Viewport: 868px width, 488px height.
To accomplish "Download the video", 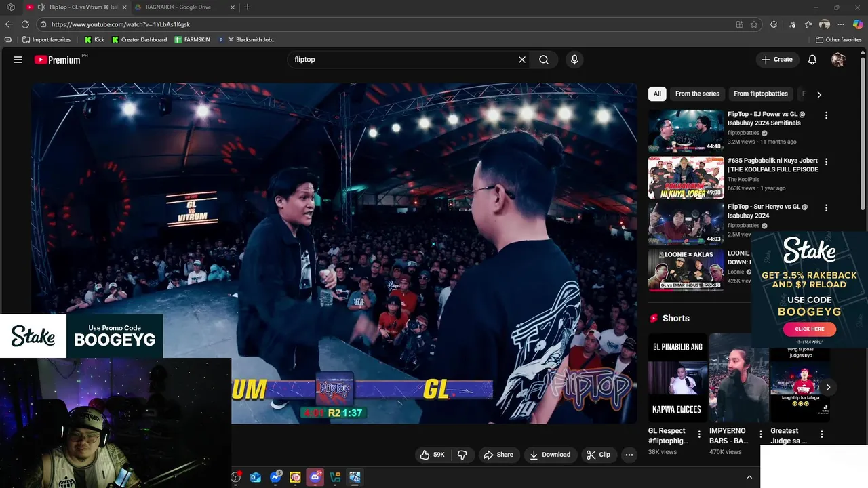I will click(550, 455).
